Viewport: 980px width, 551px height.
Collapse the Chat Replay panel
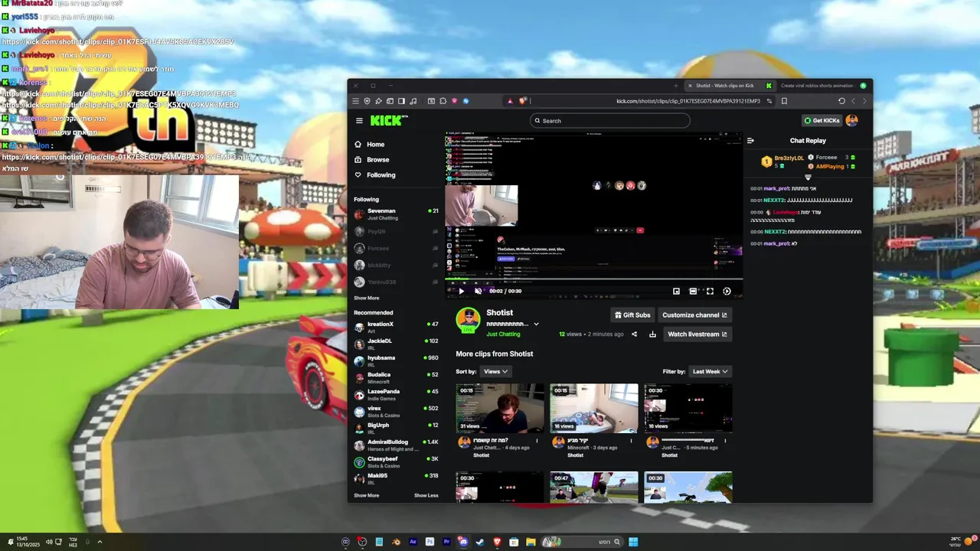[750, 140]
